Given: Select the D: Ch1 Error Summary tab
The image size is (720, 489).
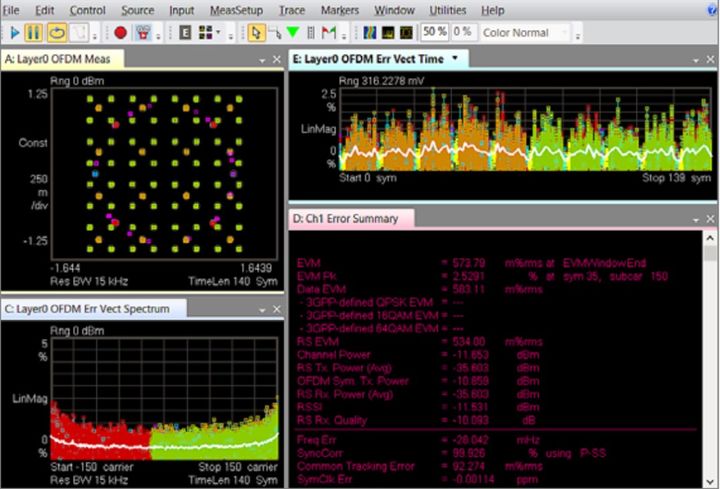Looking at the screenshot, I should point(345,218).
